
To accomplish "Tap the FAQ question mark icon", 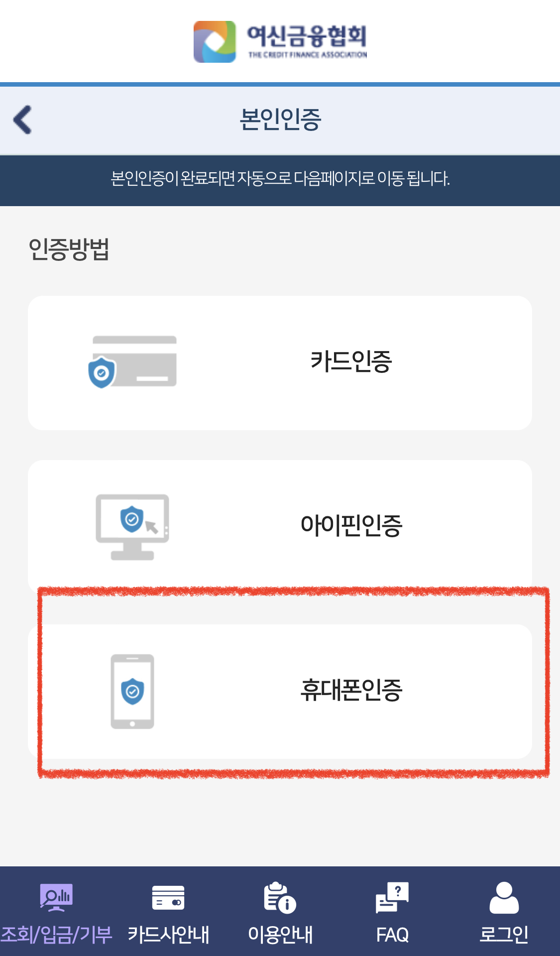I will point(392,897).
